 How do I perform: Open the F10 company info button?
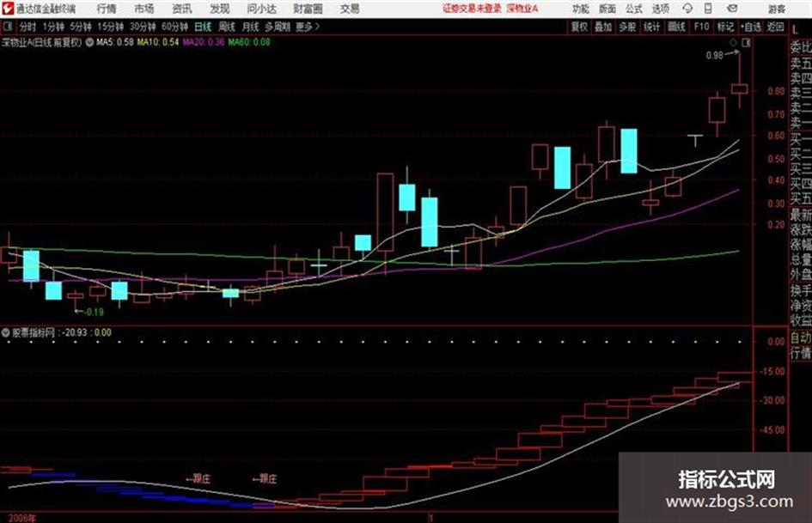pos(701,27)
